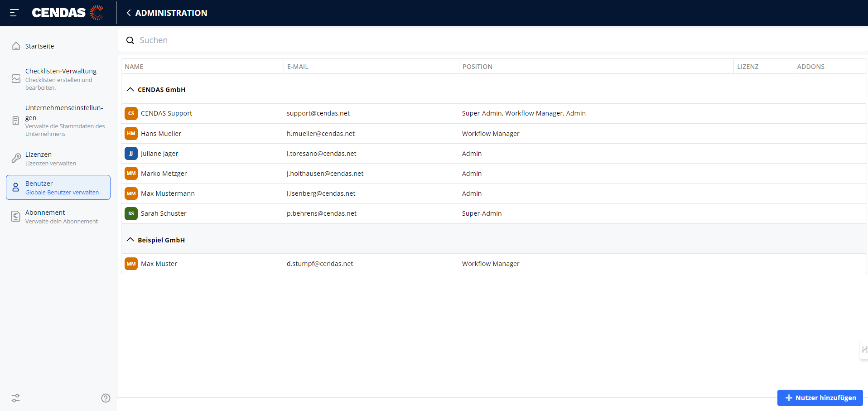
Task: Select the Juliane Jager user name
Action: (159, 154)
